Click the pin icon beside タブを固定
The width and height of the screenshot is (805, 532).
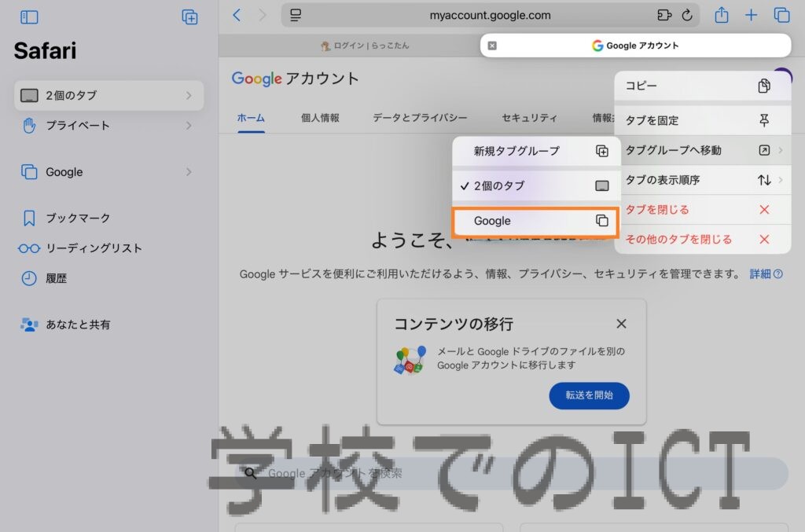coord(764,120)
